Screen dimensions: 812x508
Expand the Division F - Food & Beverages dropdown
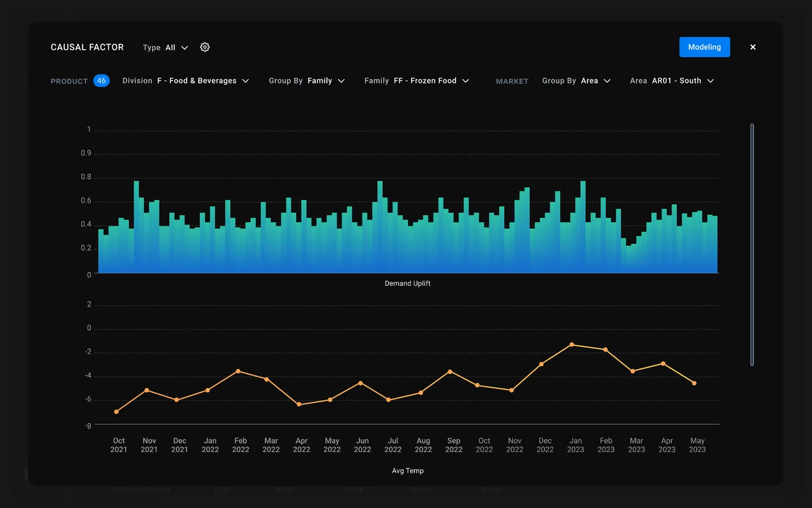pyautogui.click(x=186, y=81)
